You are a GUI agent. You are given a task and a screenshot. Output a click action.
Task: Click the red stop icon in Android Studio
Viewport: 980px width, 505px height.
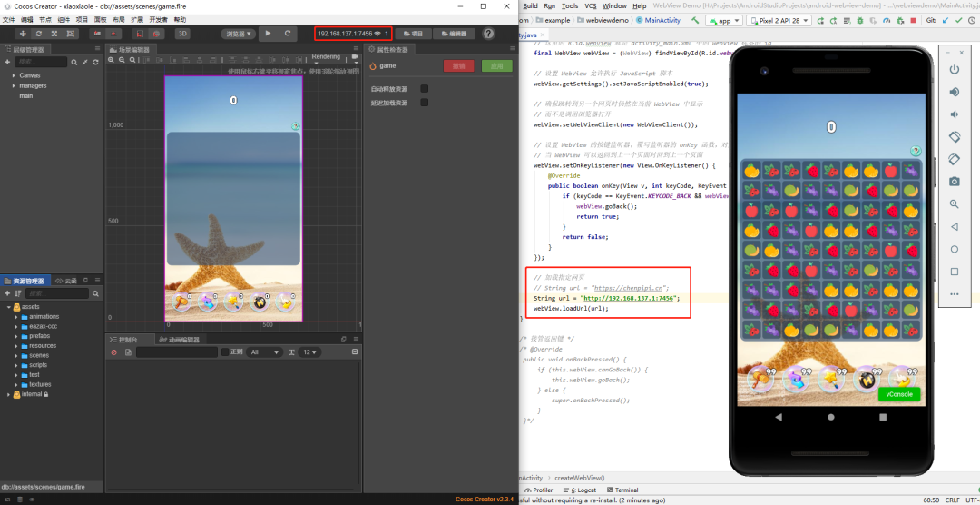pyautogui.click(x=913, y=21)
